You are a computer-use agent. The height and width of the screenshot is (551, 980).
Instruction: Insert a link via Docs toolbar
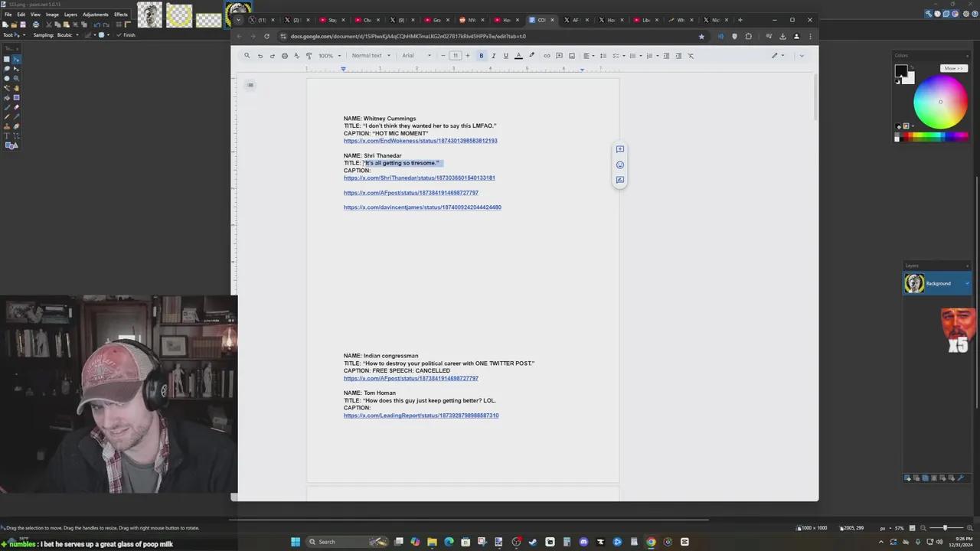coord(547,55)
